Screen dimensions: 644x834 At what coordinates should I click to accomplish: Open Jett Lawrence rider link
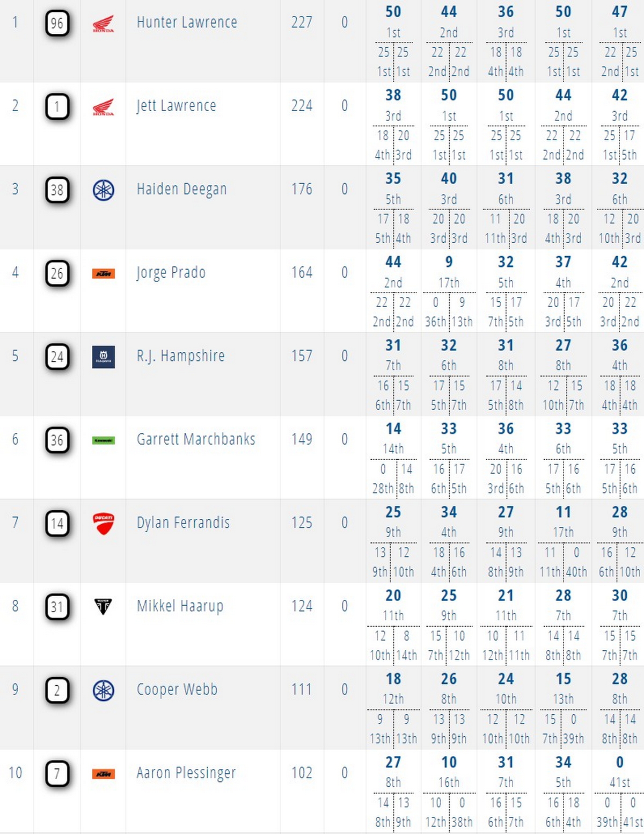[176, 106]
